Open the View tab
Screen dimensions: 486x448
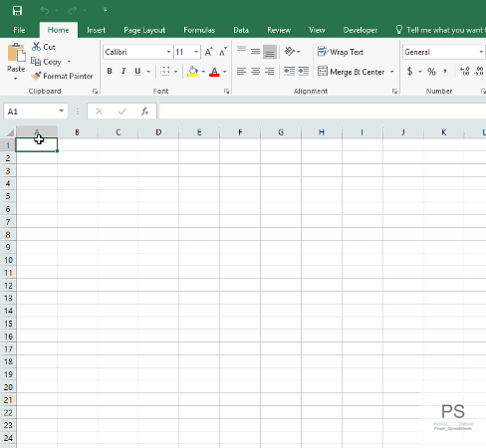coord(317,30)
